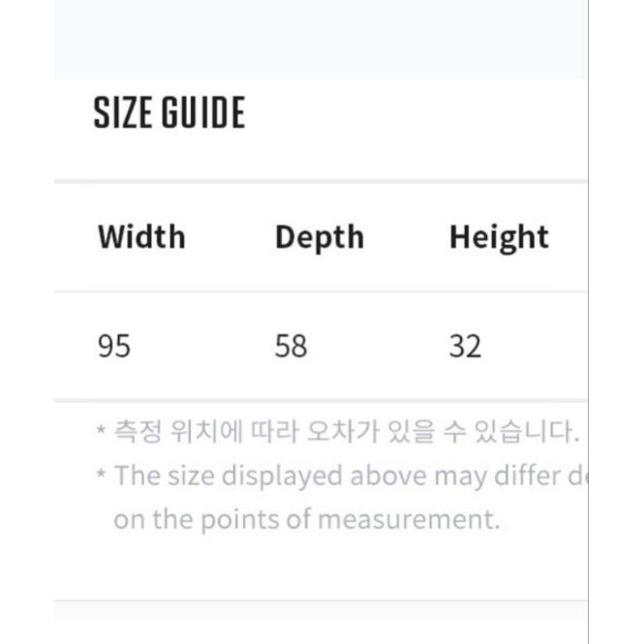Click the word 'SIZE' in the heading
644x644 pixels.
pos(123,113)
